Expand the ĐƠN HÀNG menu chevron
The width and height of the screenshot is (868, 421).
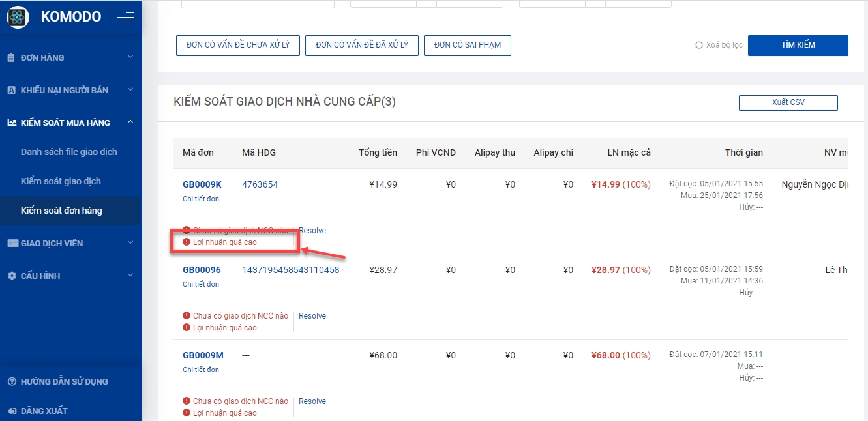(x=130, y=57)
